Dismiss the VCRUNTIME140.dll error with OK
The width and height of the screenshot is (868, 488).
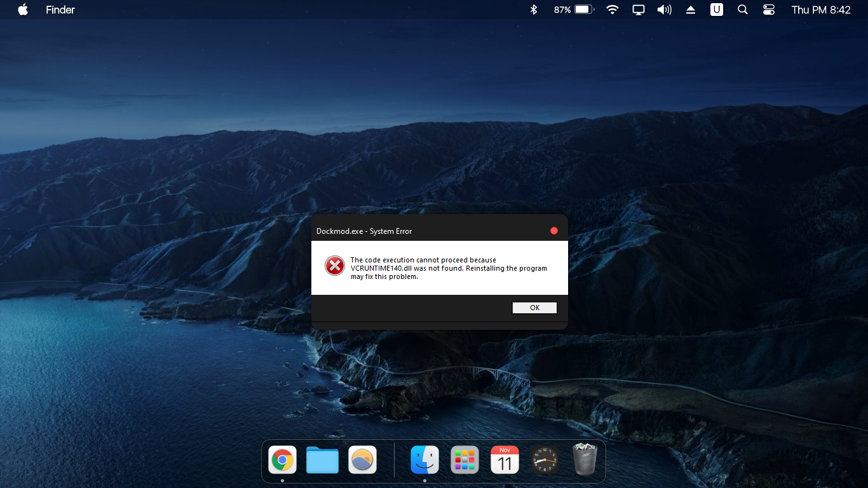coord(534,308)
